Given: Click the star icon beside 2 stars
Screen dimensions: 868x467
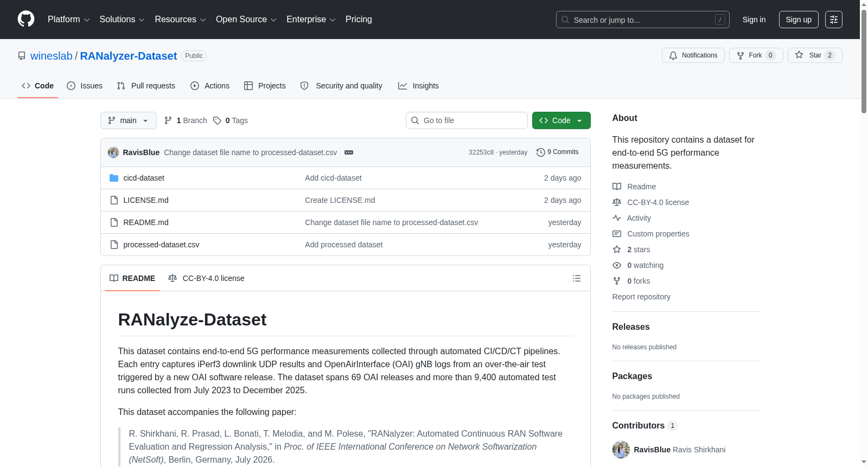Looking at the screenshot, I should coord(617,250).
